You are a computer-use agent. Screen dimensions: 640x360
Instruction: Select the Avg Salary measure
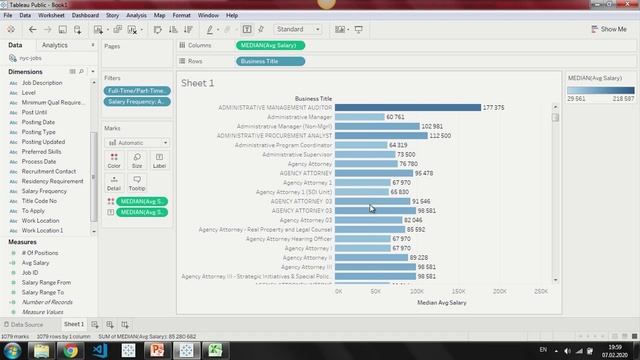tap(36, 263)
